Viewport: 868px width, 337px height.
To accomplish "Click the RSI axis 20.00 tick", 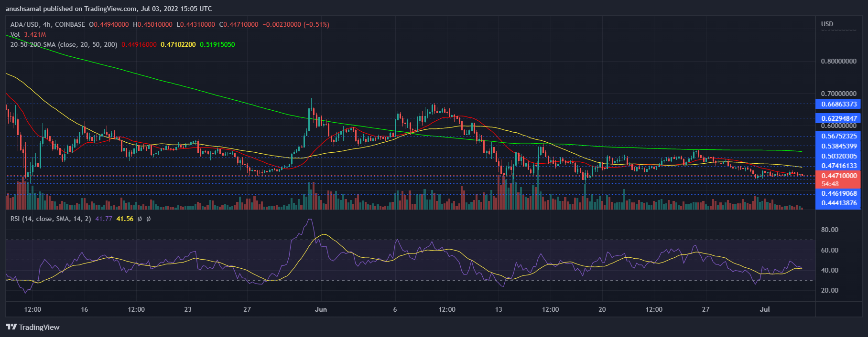I will pos(829,290).
